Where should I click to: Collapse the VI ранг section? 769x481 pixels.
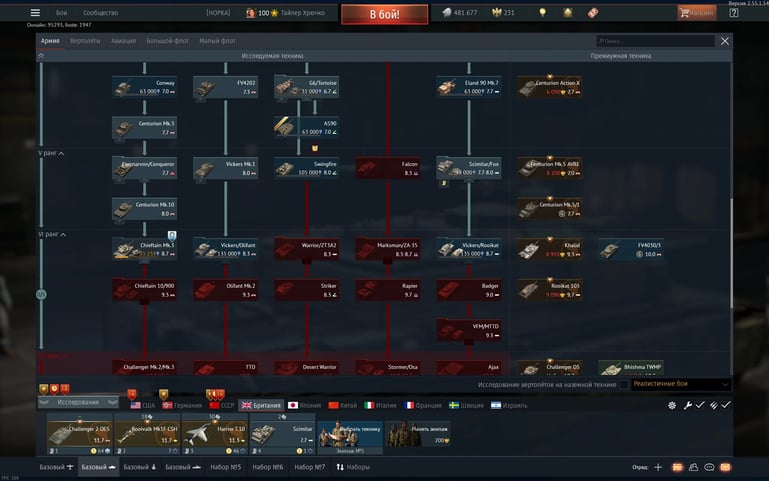(63, 234)
